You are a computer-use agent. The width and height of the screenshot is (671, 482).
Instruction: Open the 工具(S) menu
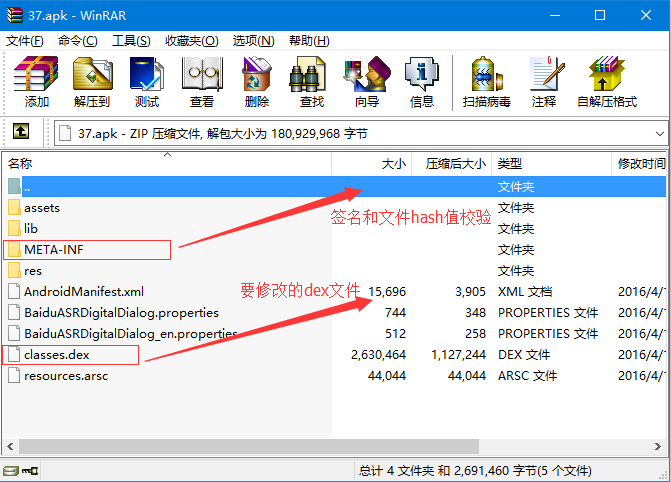[131, 41]
